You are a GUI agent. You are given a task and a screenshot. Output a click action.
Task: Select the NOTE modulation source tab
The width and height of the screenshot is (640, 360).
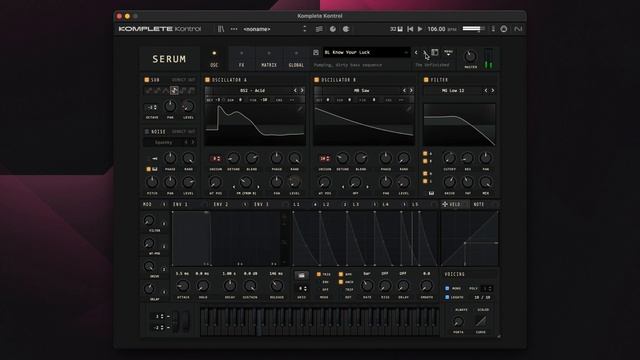coord(479,204)
